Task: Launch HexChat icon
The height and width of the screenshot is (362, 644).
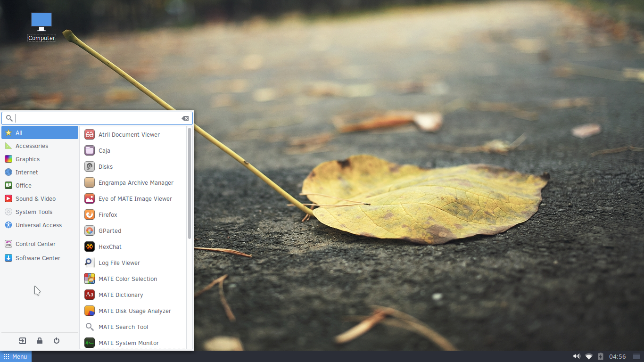Action: [90, 247]
